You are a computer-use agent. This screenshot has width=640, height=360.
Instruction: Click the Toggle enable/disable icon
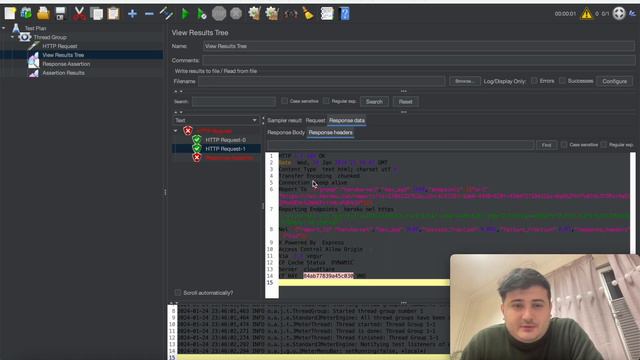pos(166,13)
